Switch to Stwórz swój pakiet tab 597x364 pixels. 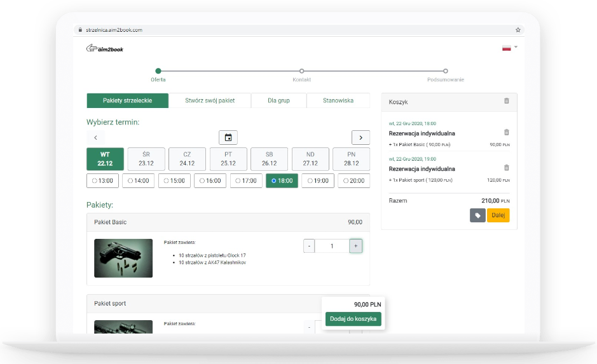(210, 100)
